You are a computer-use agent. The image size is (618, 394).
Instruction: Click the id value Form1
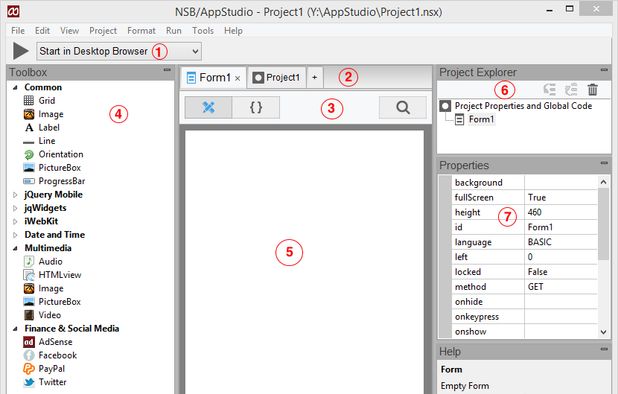561,227
